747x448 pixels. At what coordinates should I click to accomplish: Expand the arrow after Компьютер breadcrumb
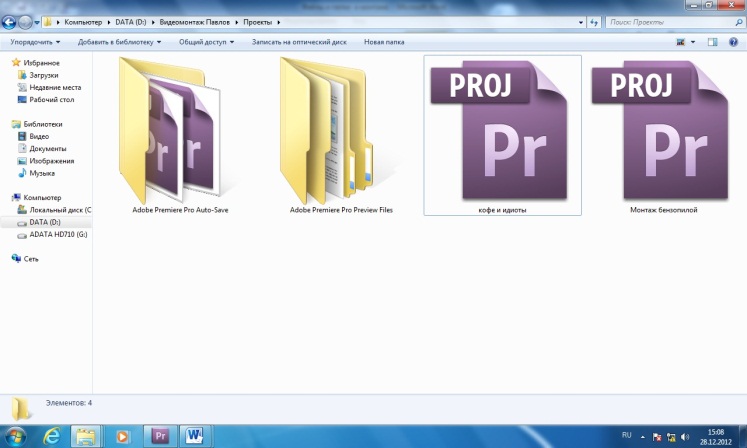coord(109,22)
